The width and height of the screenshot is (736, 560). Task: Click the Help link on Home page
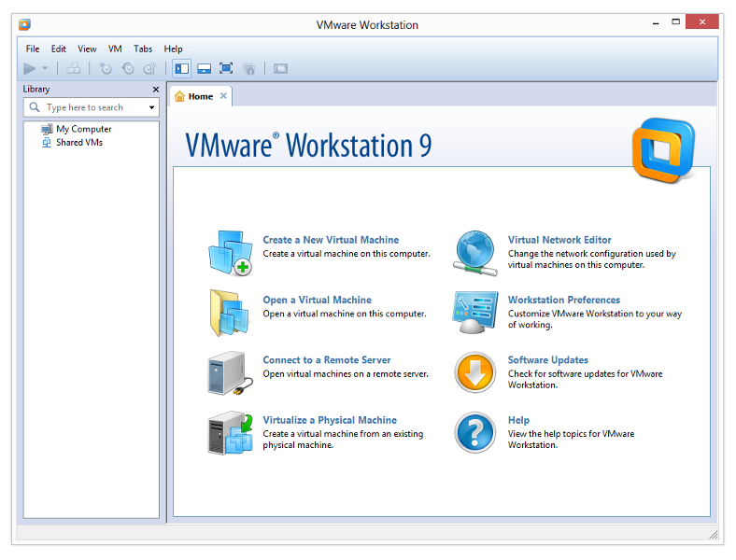(x=518, y=420)
